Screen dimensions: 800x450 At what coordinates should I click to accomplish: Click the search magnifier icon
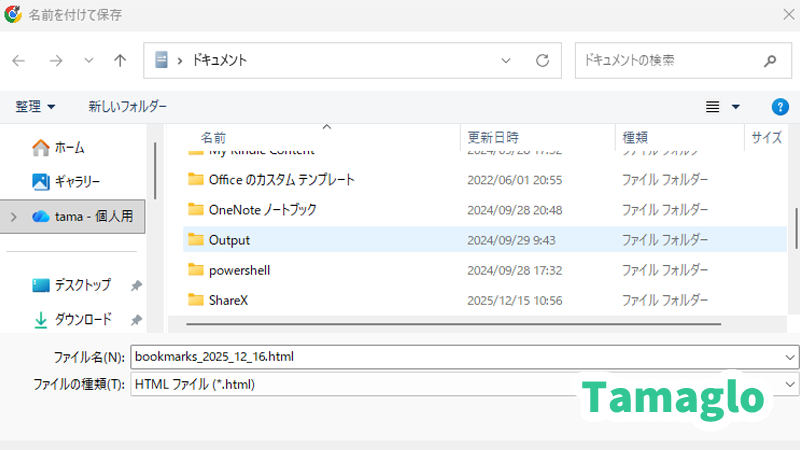coord(770,60)
